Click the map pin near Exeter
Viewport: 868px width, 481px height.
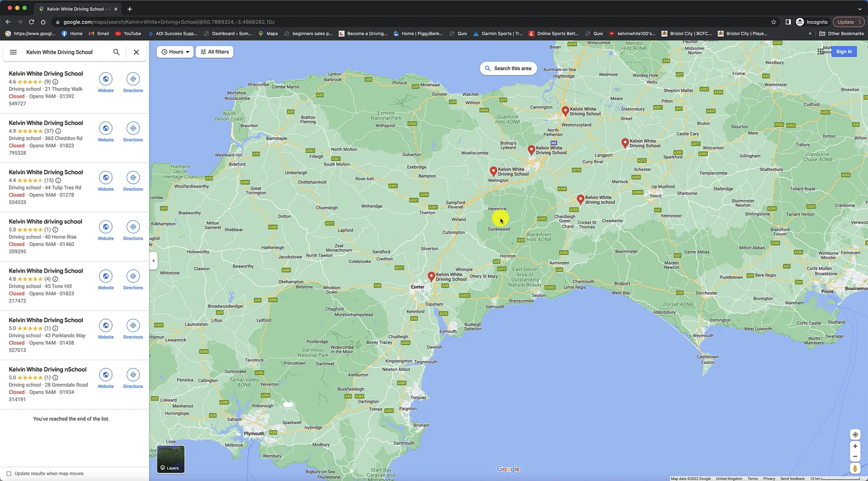pos(431,276)
